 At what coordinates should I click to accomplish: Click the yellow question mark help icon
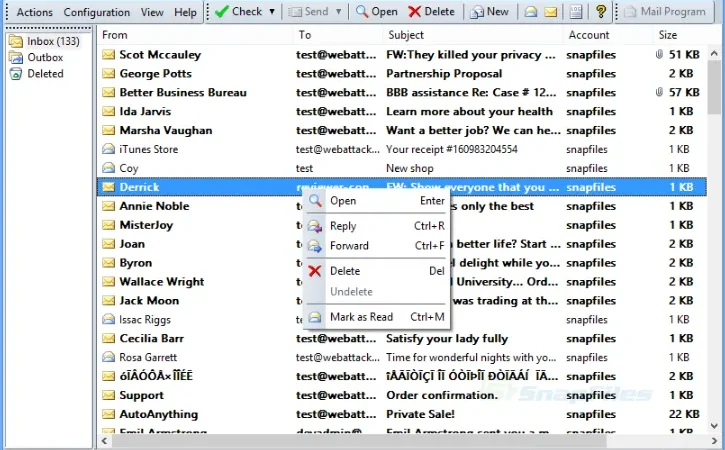(x=601, y=12)
